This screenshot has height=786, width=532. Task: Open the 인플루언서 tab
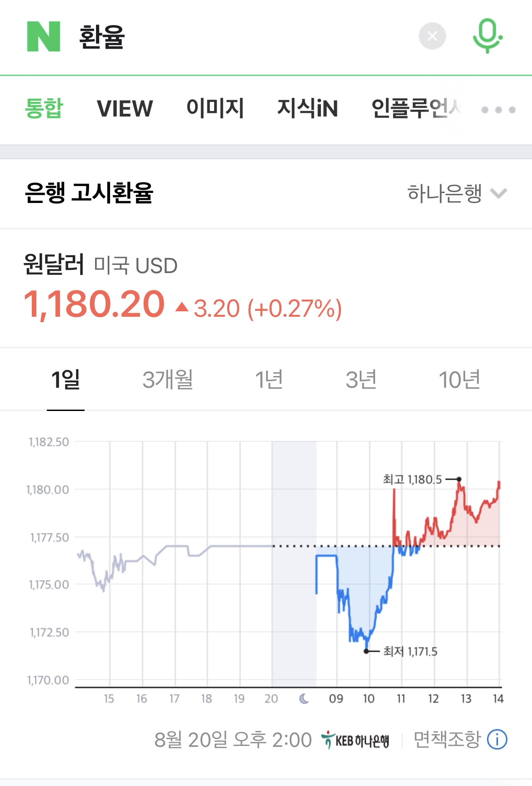(416, 108)
